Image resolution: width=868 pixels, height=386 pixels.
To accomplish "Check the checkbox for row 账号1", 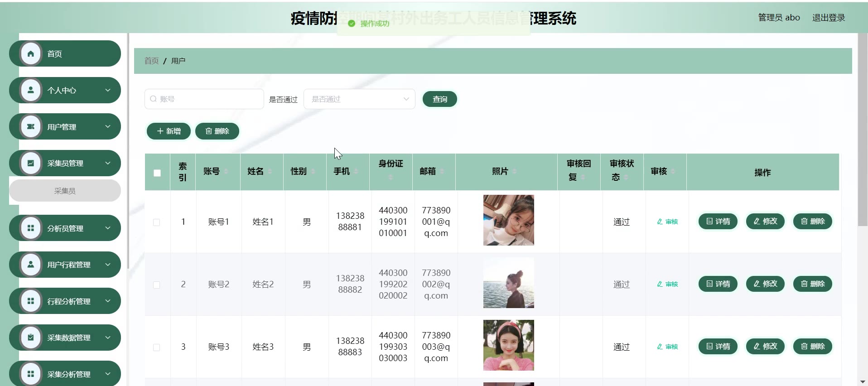I will pyautogui.click(x=157, y=222).
